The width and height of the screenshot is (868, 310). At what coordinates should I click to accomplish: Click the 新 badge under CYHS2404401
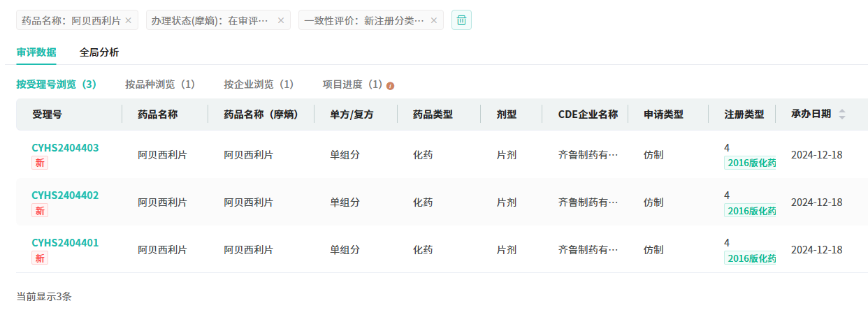tap(40, 258)
